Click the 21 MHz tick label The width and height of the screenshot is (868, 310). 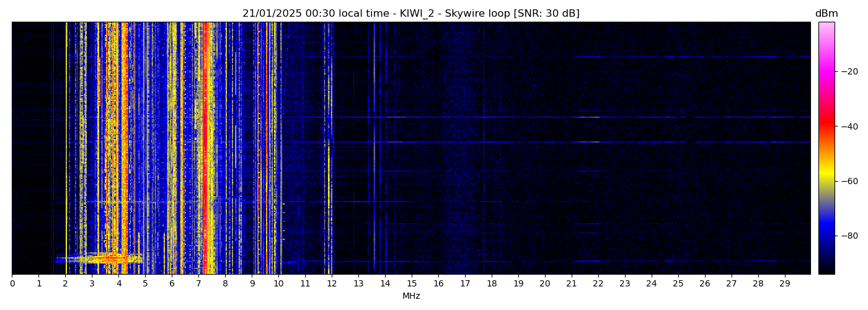[572, 284]
